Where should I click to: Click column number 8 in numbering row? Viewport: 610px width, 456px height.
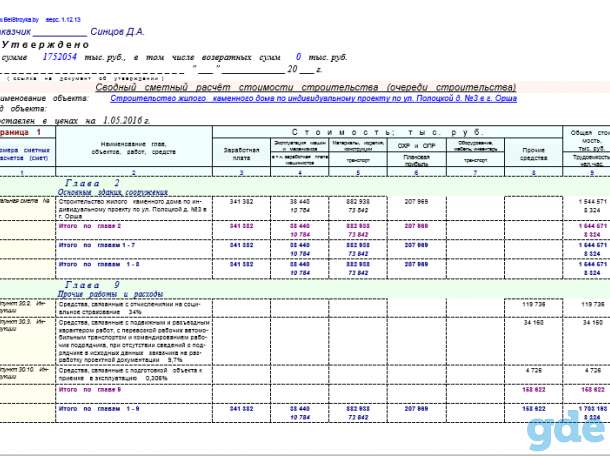pos(533,173)
